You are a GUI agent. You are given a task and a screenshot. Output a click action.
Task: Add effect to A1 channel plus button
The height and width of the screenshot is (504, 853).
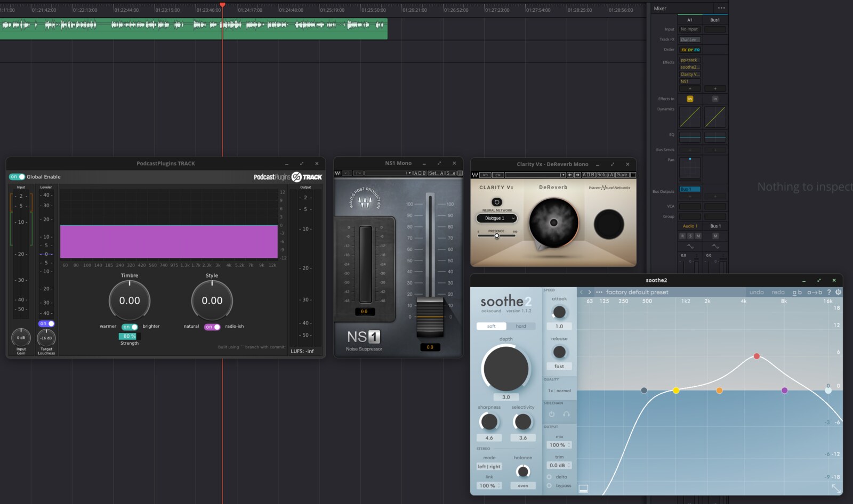[x=690, y=88]
